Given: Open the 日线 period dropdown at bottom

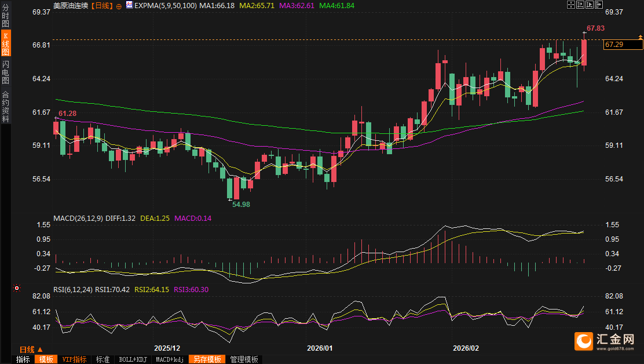Looking at the screenshot, I should click(31, 350).
